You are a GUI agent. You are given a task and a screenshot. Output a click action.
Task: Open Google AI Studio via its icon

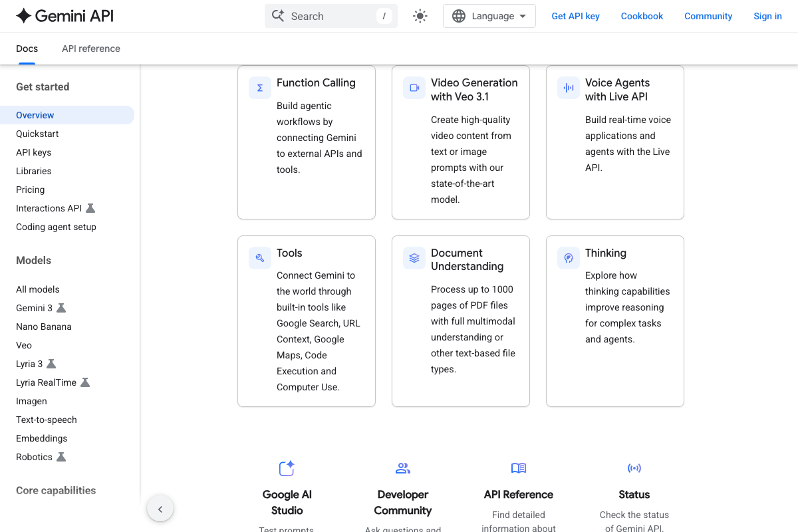pos(287,468)
